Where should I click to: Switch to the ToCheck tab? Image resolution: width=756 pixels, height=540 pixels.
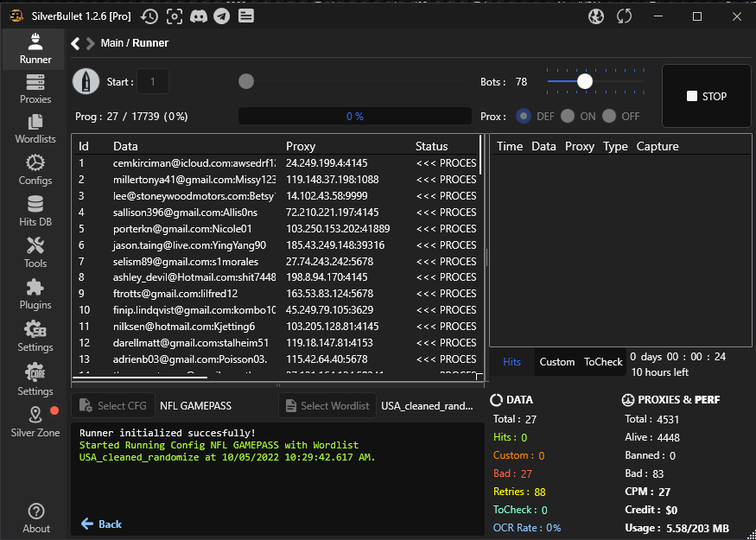(x=603, y=362)
